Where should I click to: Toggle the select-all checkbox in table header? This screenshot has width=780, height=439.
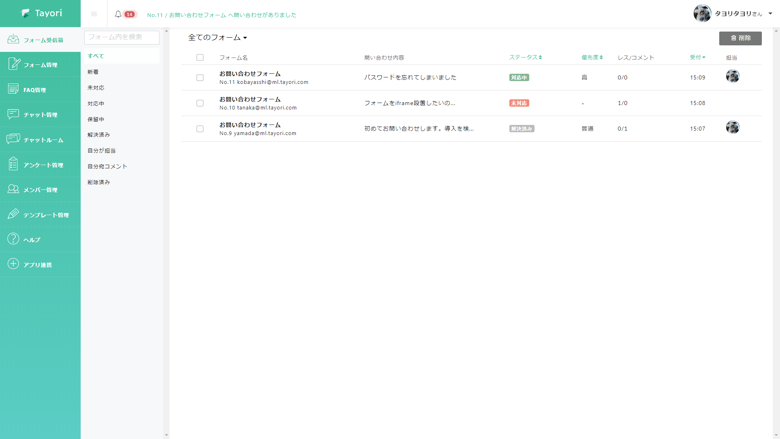200,58
